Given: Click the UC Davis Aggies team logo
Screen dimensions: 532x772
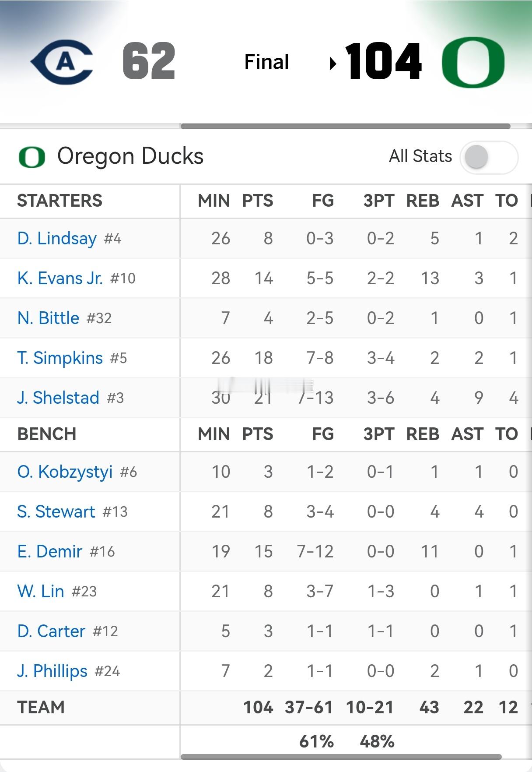Looking at the screenshot, I should (x=62, y=62).
